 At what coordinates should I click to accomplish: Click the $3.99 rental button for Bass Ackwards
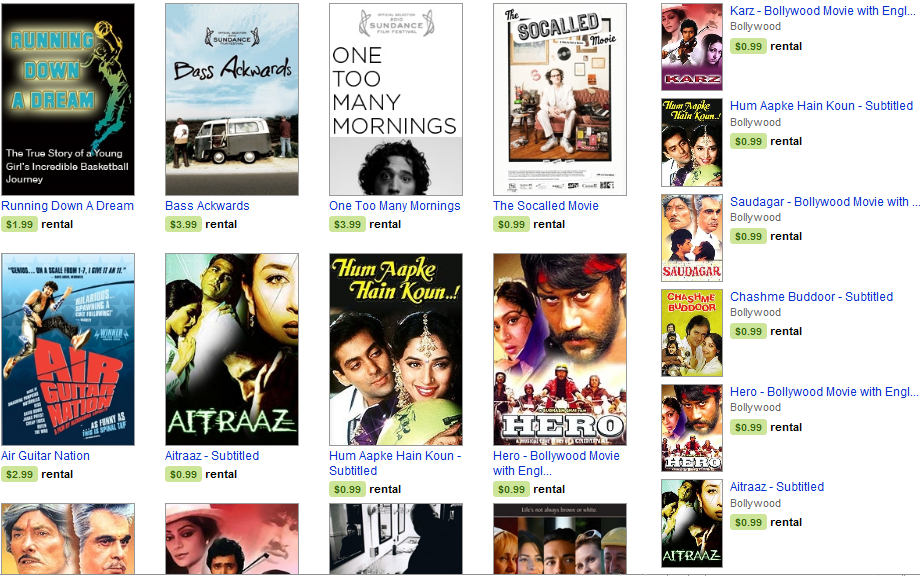pos(183,224)
